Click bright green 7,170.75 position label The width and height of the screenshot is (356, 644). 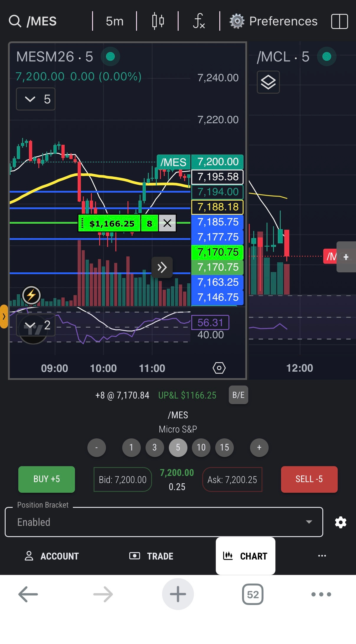coord(218,252)
